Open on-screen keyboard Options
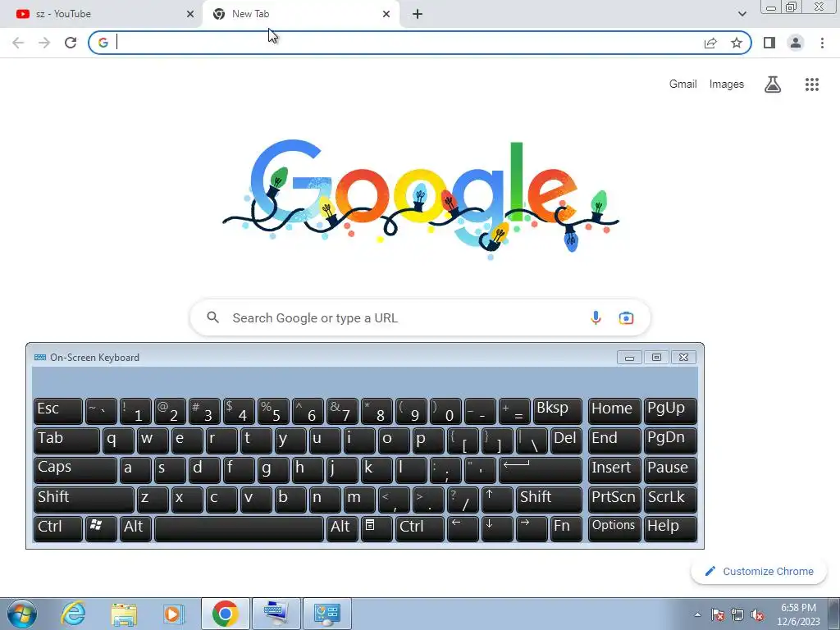Screen dimensions: 840x630 614,528
